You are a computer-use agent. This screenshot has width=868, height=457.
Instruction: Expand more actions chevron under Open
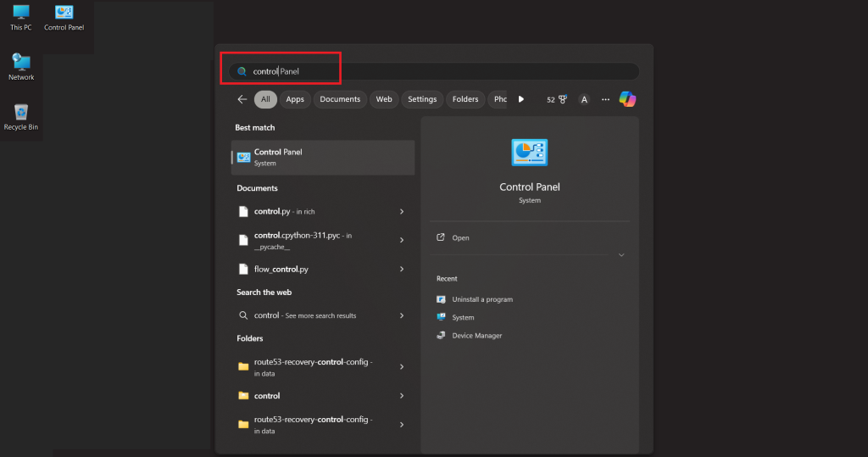click(621, 255)
